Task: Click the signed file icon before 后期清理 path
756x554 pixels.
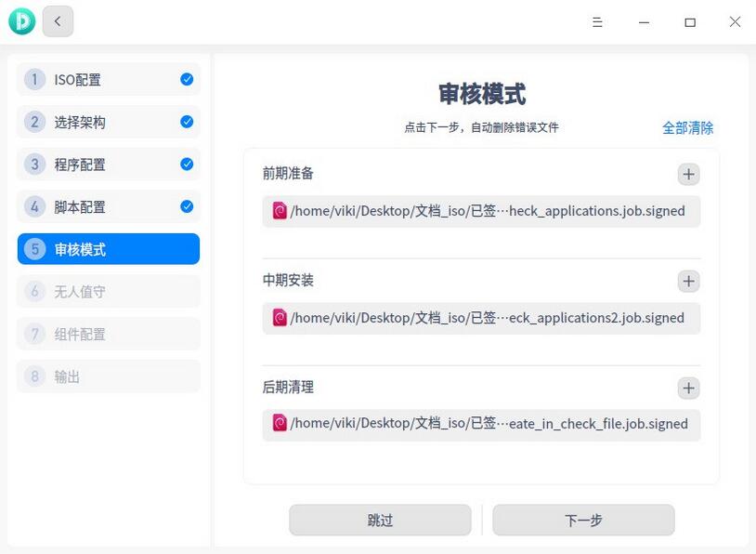Action: (x=280, y=424)
